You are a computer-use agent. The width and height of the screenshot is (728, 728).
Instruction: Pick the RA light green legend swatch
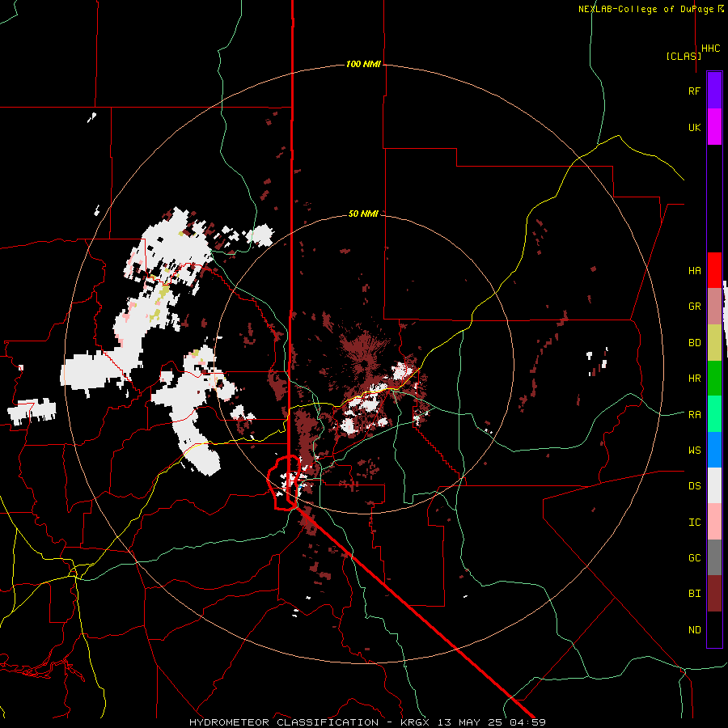click(714, 414)
